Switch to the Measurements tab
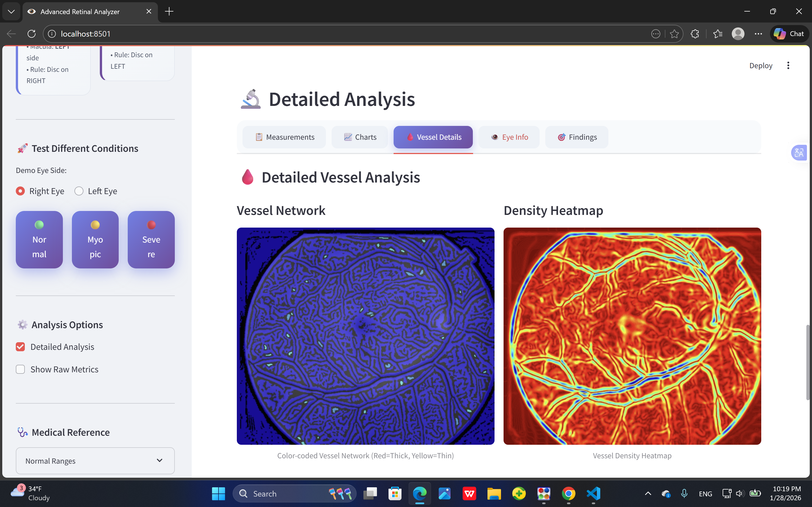Viewport: 812px width, 507px height. pyautogui.click(x=284, y=137)
